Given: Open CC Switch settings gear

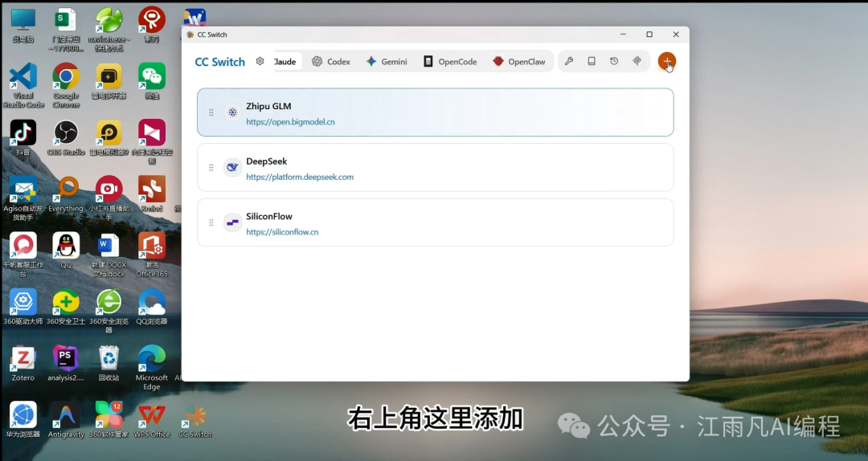Looking at the screenshot, I should (x=260, y=61).
